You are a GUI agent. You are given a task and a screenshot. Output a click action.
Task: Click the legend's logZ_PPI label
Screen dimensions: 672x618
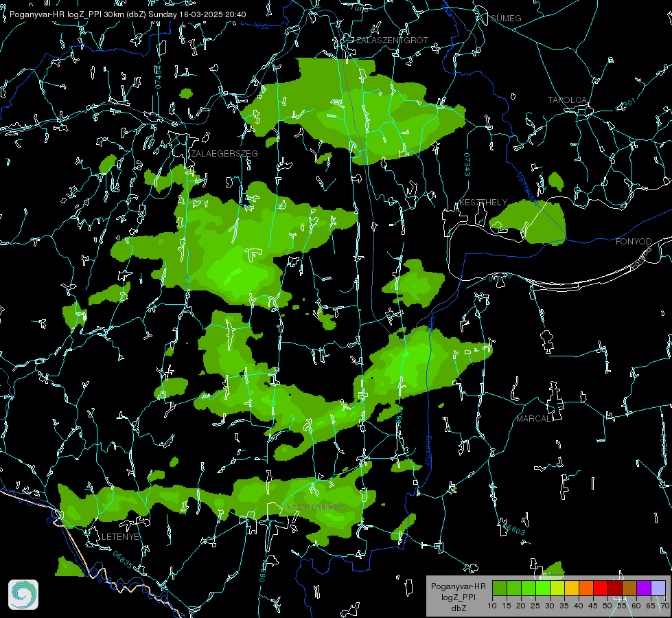[x=459, y=597]
